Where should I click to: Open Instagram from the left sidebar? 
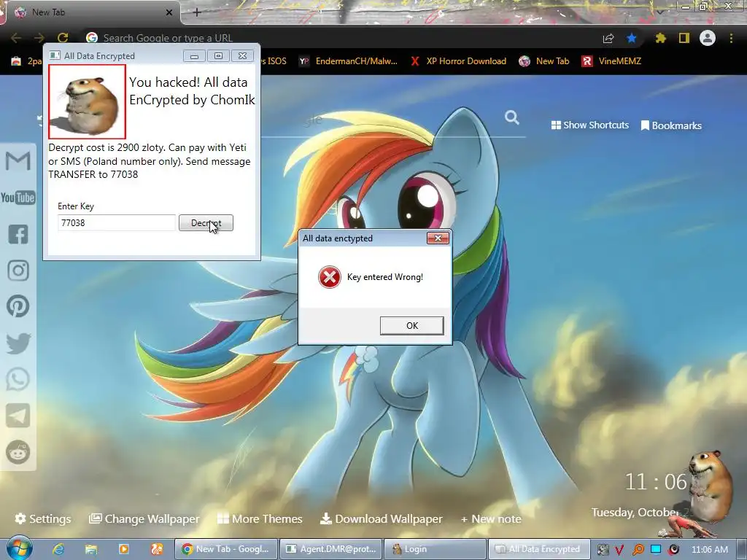18,270
